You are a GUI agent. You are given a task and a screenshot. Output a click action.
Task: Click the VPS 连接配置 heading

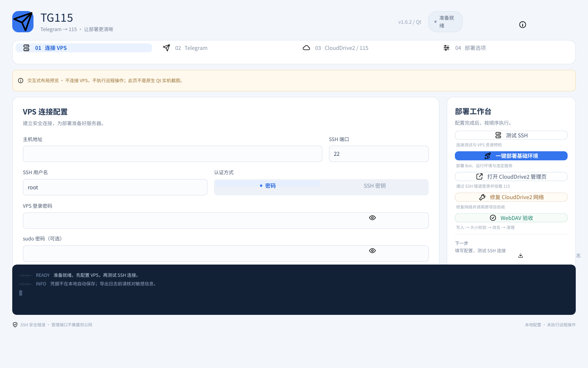[45, 112]
